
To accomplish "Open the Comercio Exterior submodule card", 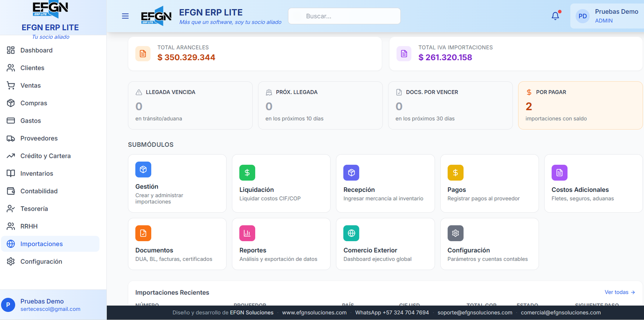I will [x=385, y=244].
